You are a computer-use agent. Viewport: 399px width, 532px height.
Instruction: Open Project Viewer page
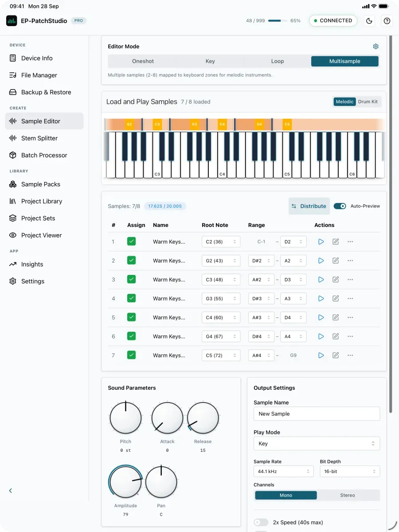pyautogui.click(x=44, y=235)
